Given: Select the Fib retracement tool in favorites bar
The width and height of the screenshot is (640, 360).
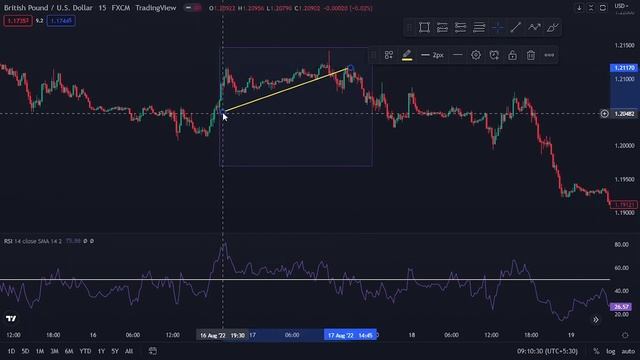Looking at the screenshot, I should click(479, 27).
